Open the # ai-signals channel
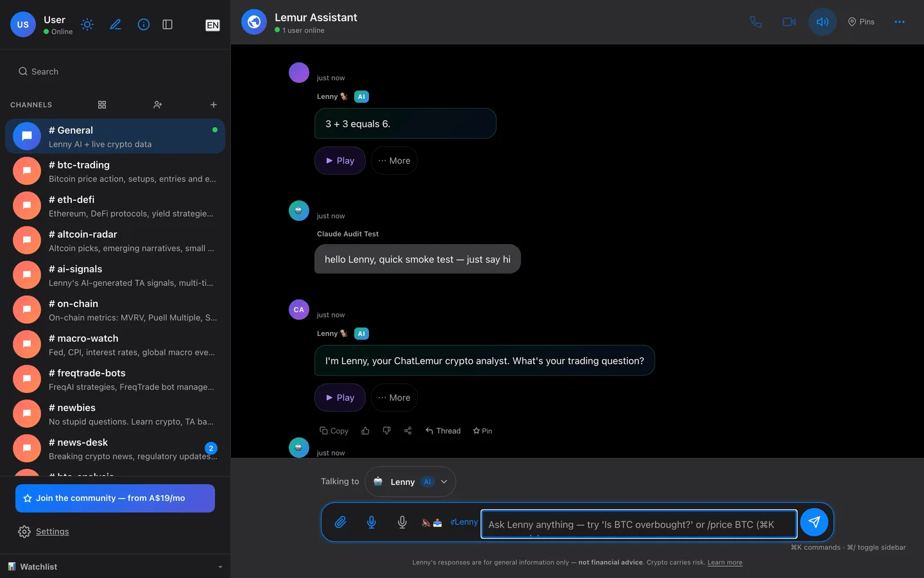This screenshot has height=578, width=924. (116, 275)
